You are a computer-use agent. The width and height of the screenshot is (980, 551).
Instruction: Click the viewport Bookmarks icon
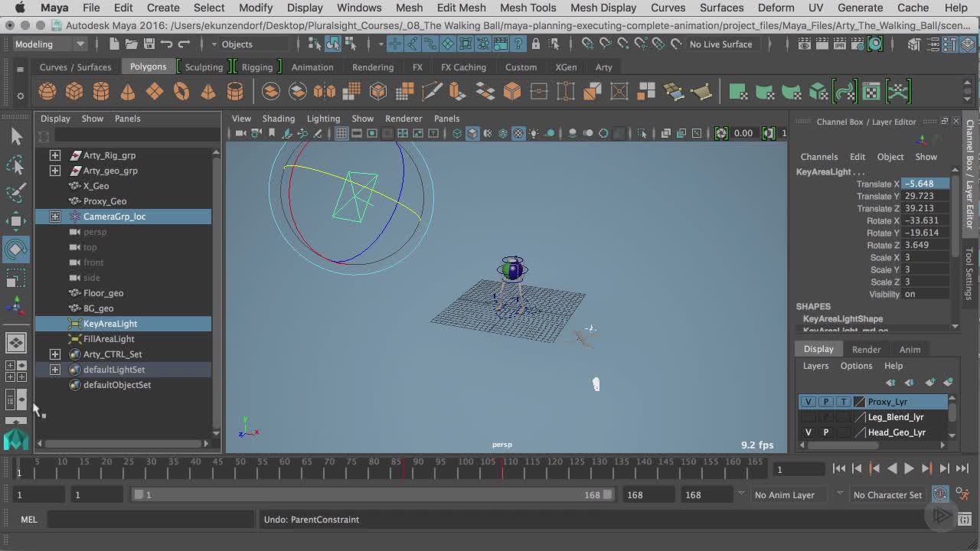click(271, 133)
